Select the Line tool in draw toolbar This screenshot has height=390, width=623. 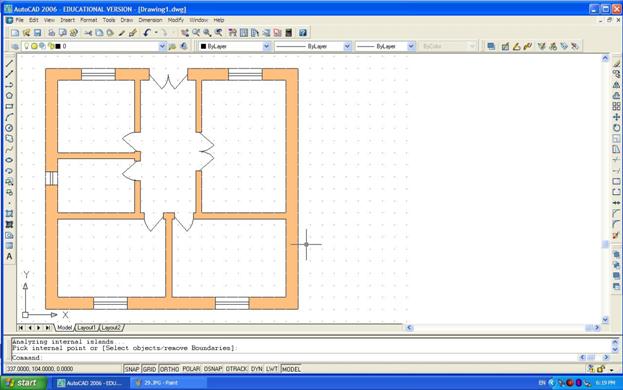(9, 63)
